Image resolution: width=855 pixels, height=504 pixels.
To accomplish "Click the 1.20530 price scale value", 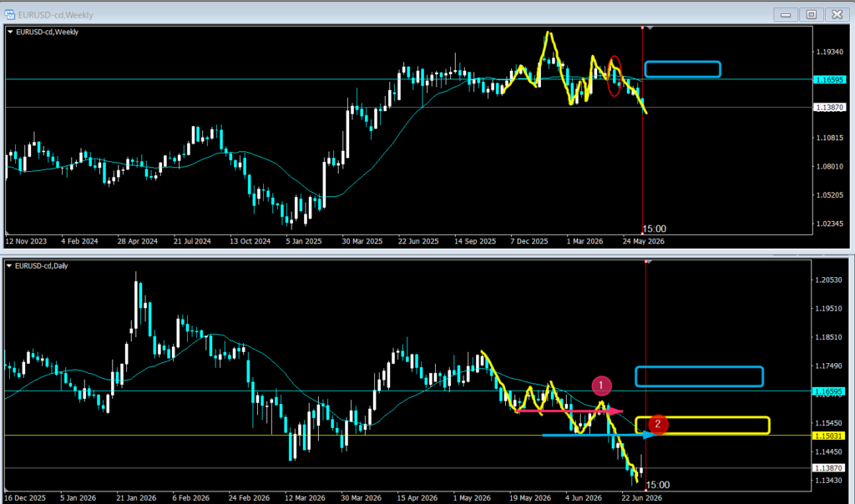I will 828,280.
